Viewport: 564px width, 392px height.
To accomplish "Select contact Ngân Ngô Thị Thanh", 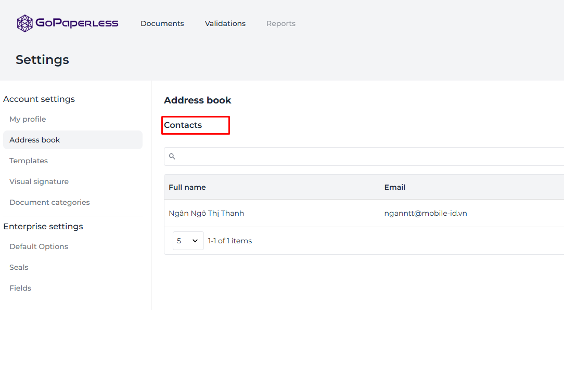I will pos(207,214).
